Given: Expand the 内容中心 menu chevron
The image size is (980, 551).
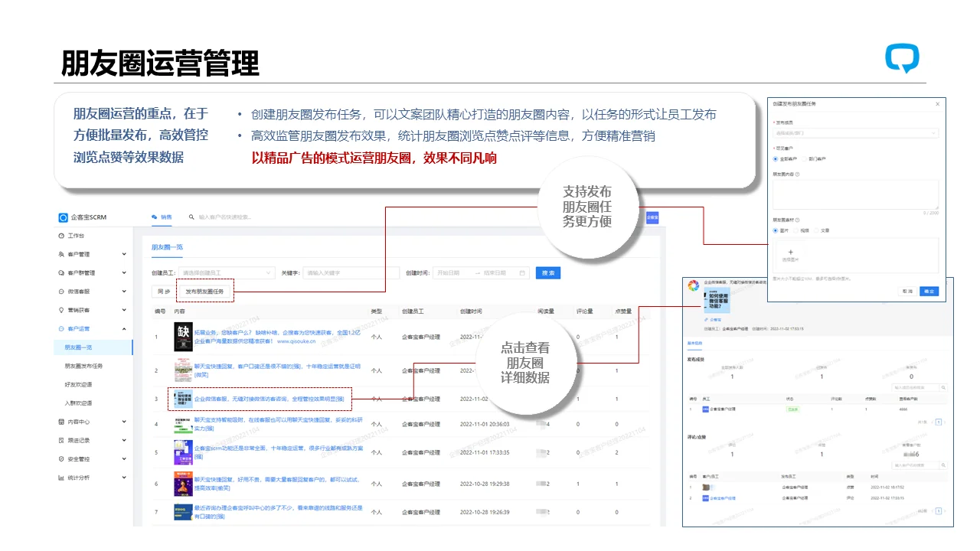Looking at the screenshot, I should (x=124, y=422).
